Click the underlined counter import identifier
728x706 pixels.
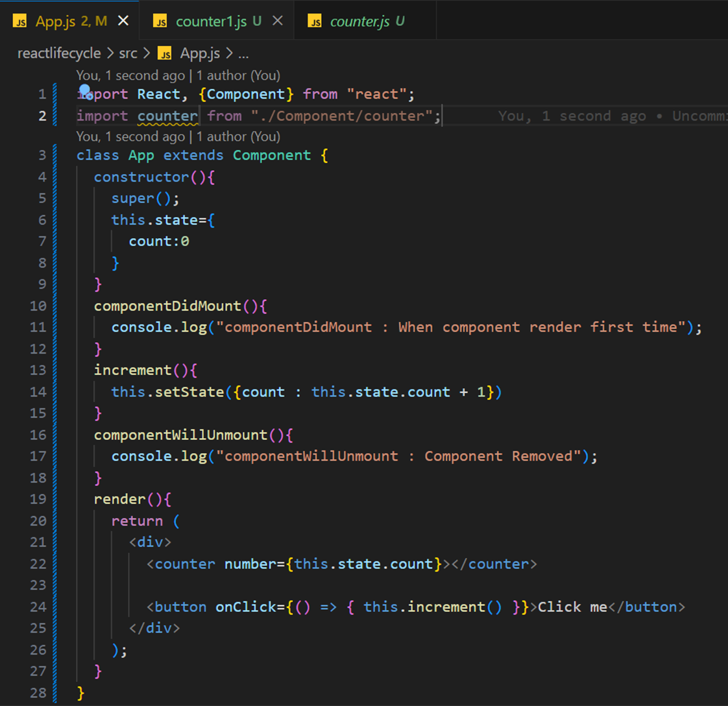click(167, 116)
